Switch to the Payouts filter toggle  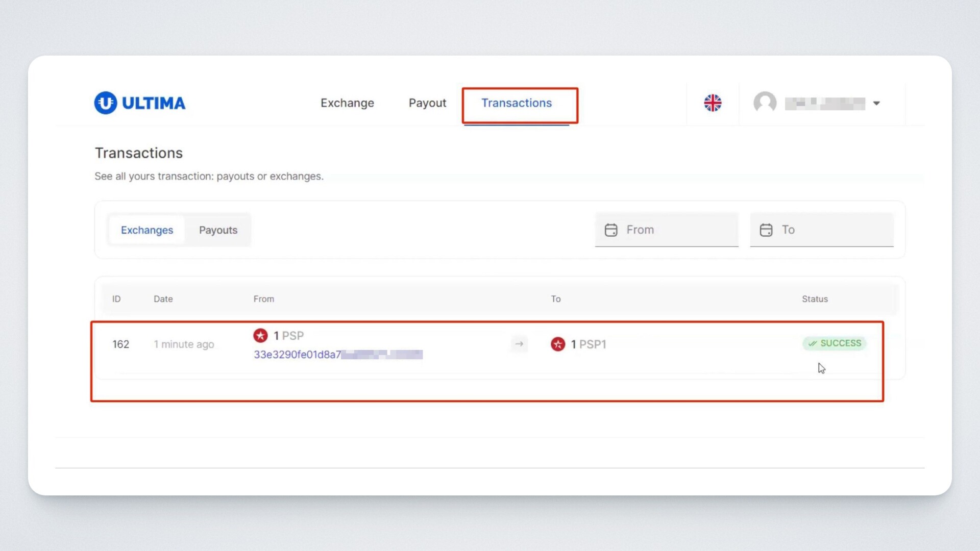(218, 230)
